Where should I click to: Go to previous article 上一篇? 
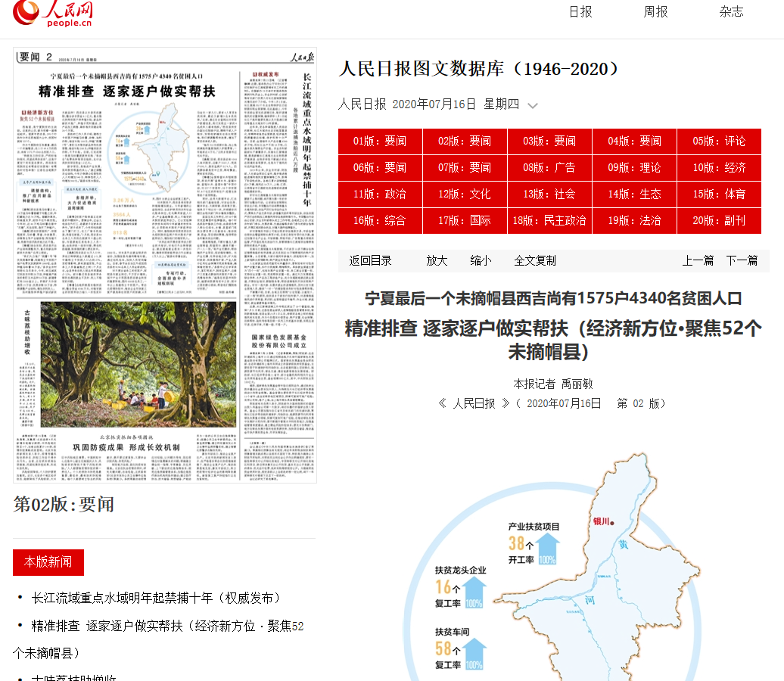[x=698, y=260]
